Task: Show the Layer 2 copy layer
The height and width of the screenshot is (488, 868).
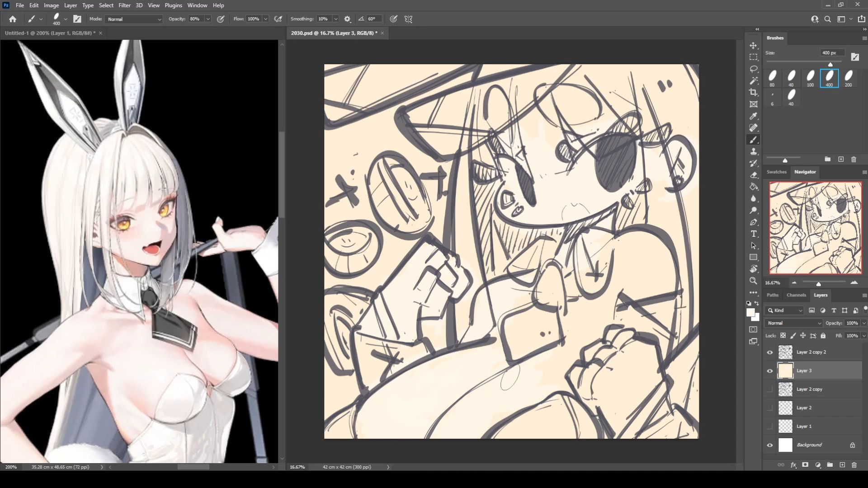Action: click(x=770, y=389)
